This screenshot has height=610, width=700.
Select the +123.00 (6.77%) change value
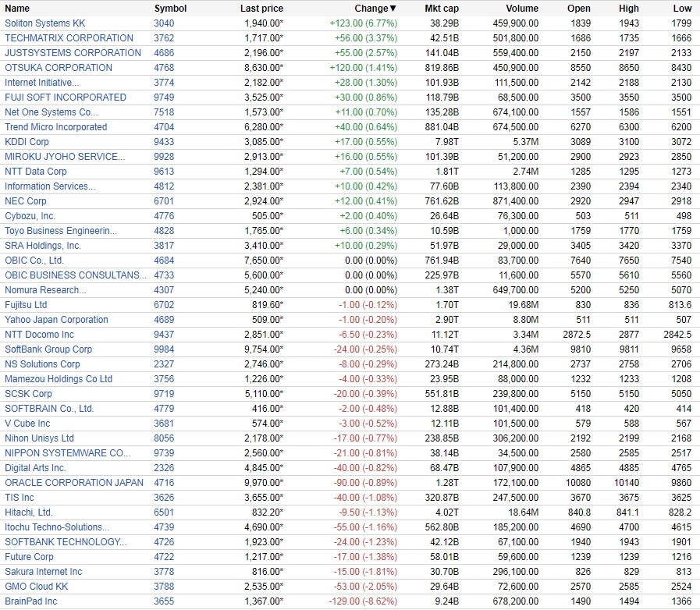tap(364, 23)
